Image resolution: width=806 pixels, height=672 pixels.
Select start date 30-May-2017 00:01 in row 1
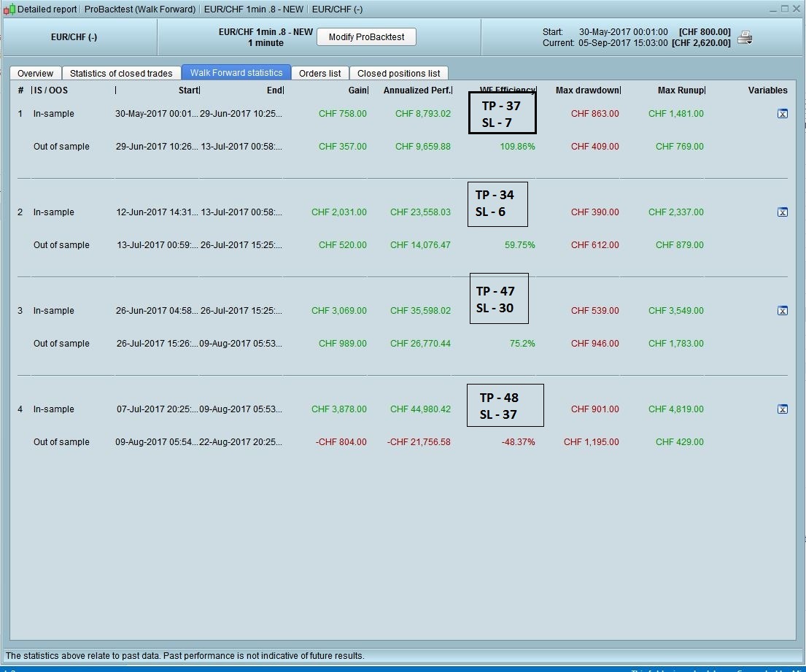tap(156, 114)
